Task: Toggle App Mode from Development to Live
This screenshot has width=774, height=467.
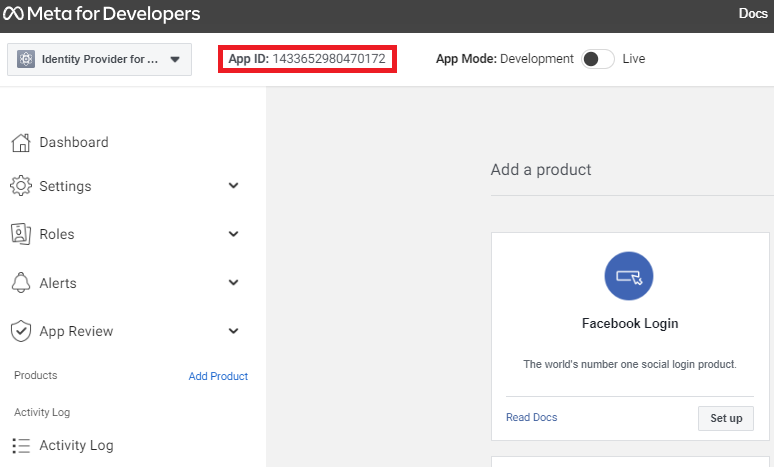Action: pyautogui.click(x=597, y=59)
